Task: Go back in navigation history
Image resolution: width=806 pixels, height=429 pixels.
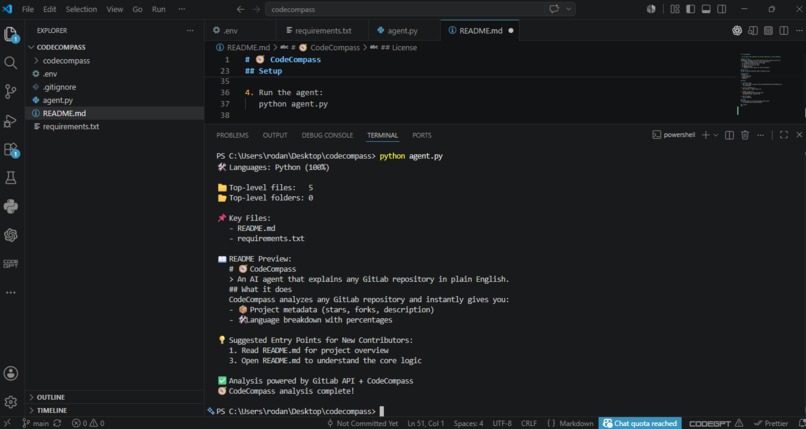Action: [240, 9]
